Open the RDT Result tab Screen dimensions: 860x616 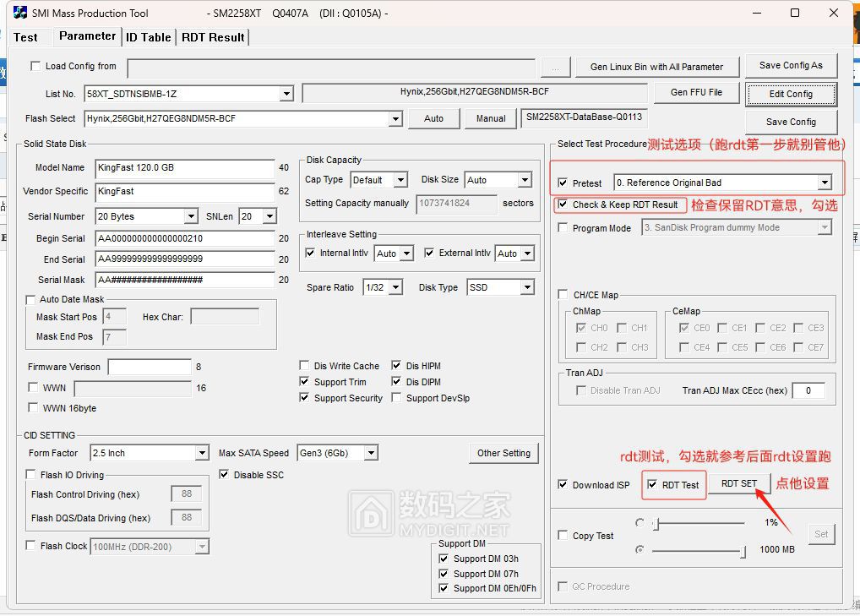213,37
